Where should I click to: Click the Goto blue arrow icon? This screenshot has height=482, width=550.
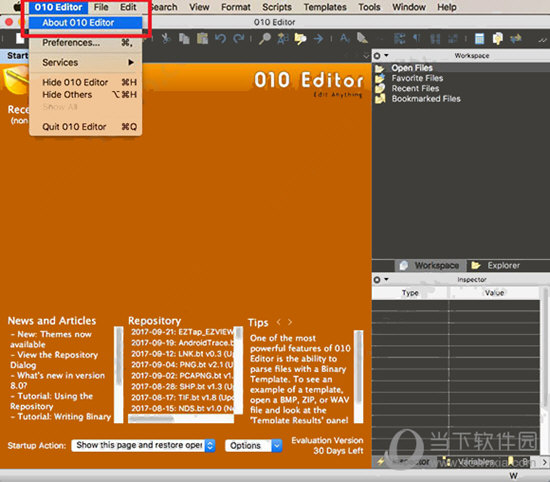tap(318, 38)
